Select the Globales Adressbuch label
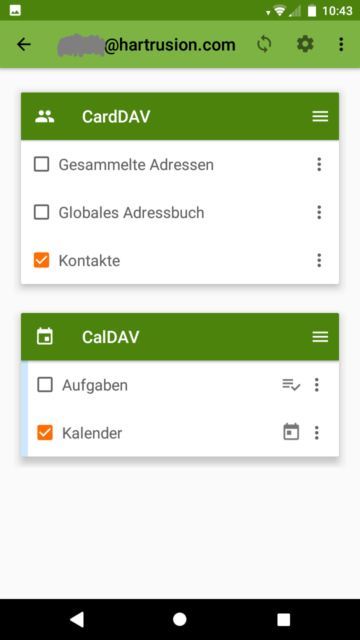The image size is (360, 640). pyautogui.click(x=131, y=213)
